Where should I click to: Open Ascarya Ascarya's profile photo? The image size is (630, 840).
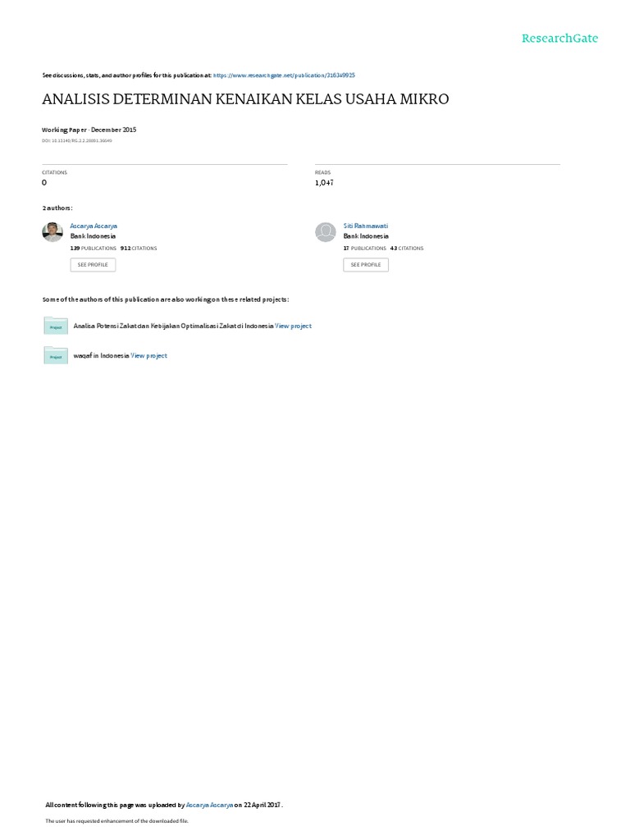[x=52, y=232]
